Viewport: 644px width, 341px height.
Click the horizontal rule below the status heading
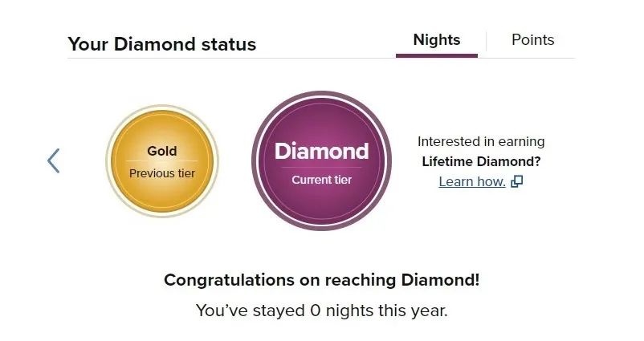[x=241, y=58]
